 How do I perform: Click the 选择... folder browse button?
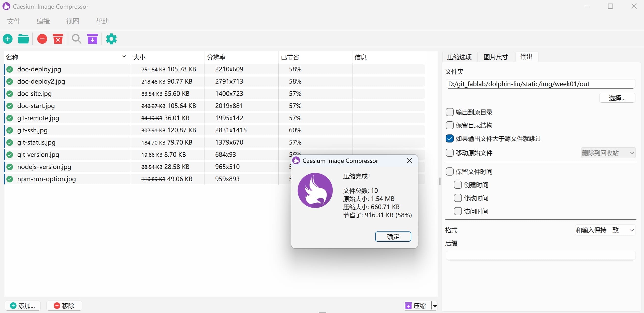point(617,98)
